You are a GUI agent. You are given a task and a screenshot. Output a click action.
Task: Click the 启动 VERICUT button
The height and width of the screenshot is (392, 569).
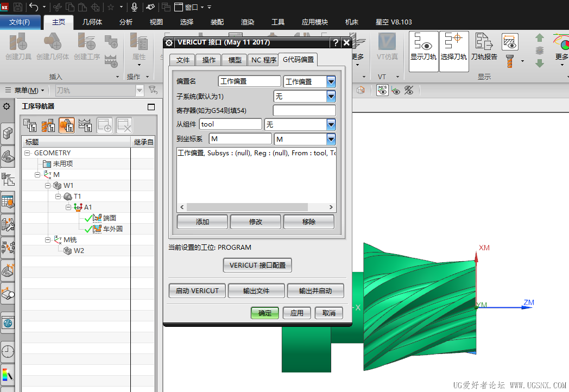click(x=199, y=290)
